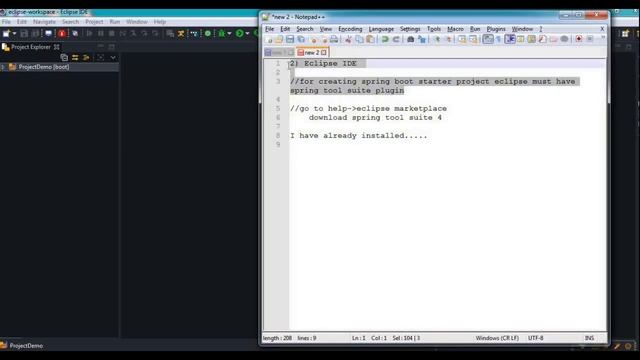Click the X at the right end of Notepad++ menu bar
Viewport: 640px width, 360px height.
pos(602,29)
